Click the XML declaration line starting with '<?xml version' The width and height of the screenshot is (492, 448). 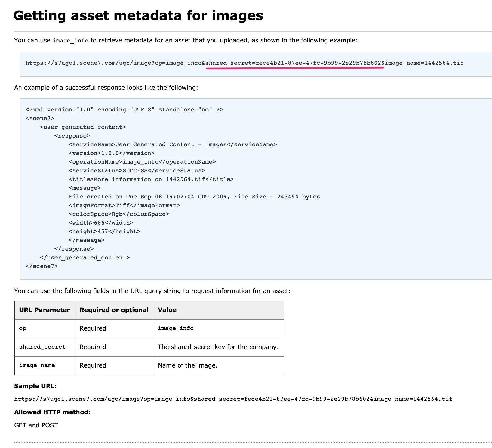(124, 110)
